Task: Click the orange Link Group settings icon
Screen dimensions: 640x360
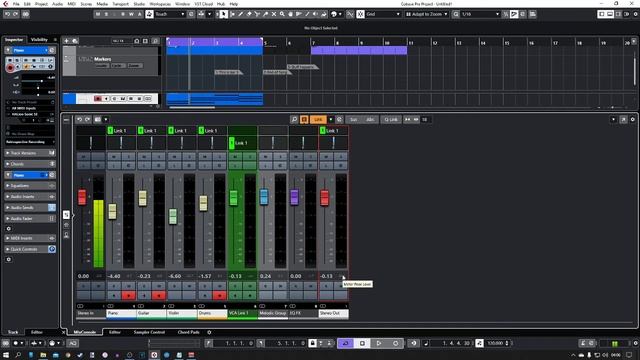Action: tap(304, 120)
